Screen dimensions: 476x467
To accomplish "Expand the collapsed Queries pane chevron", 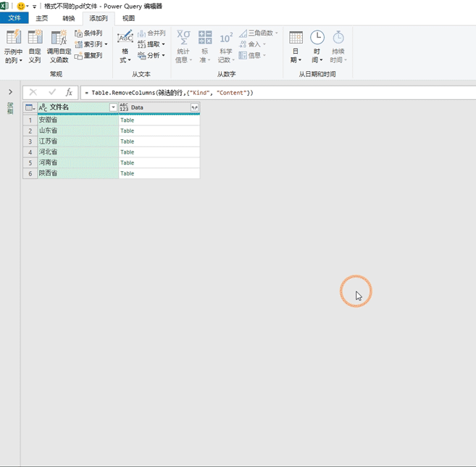I will (10, 92).
